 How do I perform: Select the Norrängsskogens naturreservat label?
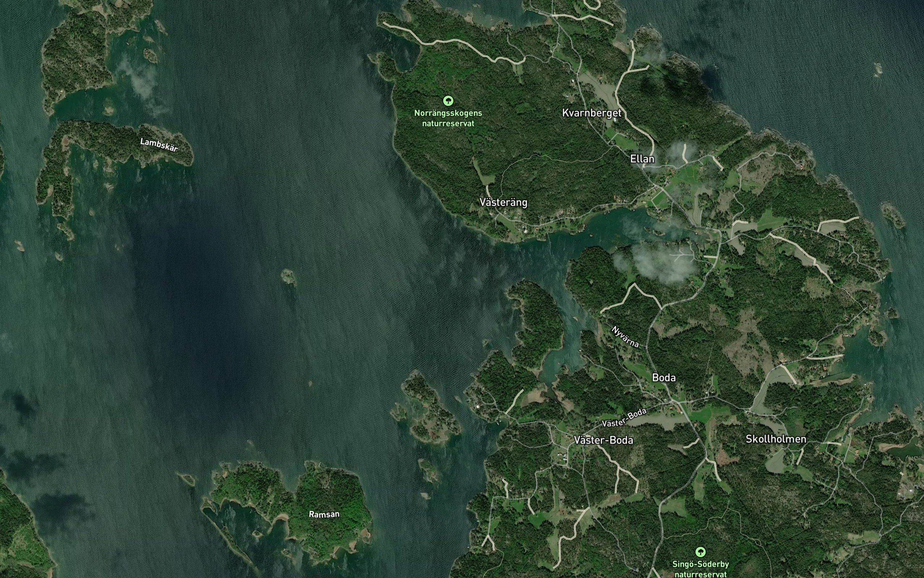click(448, 118)
